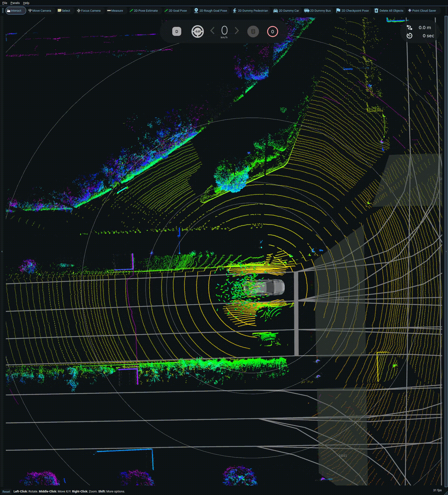Toggle the Measure tool
The height and width of the screenshot is (495, 448).
pos(115,10)
